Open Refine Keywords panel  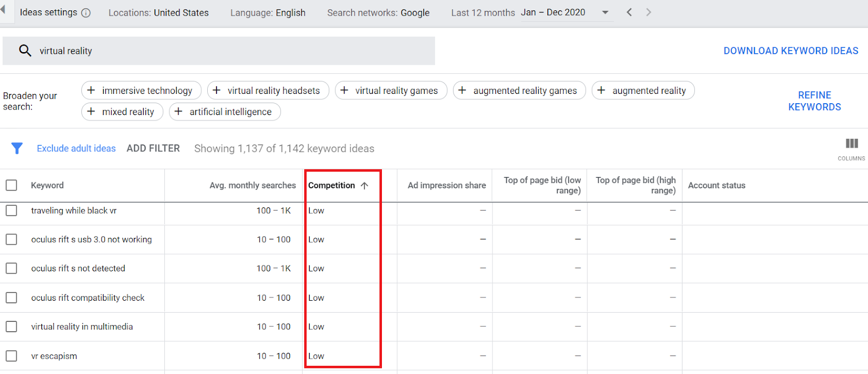tap(815, 101)
